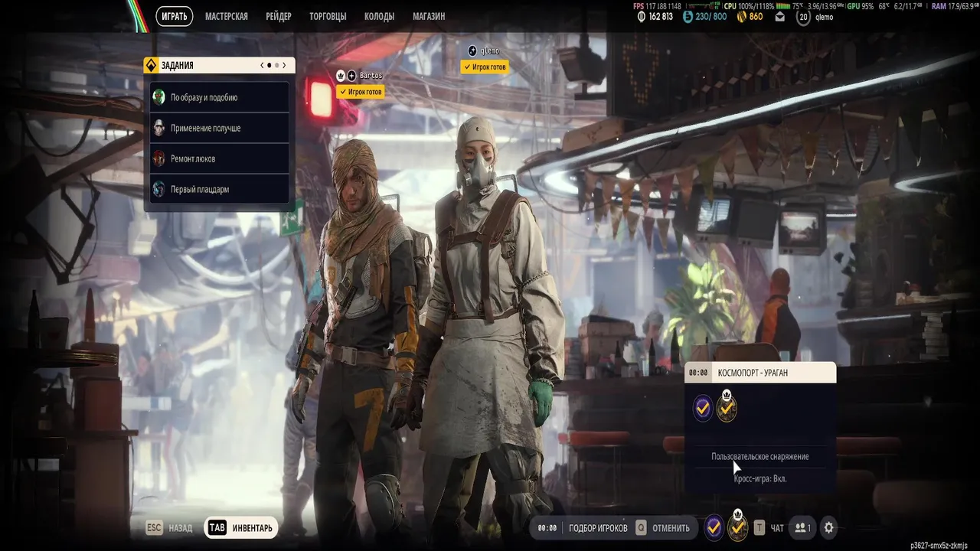Open settings gear icon
980x551 pixels.
click(828, 528)
